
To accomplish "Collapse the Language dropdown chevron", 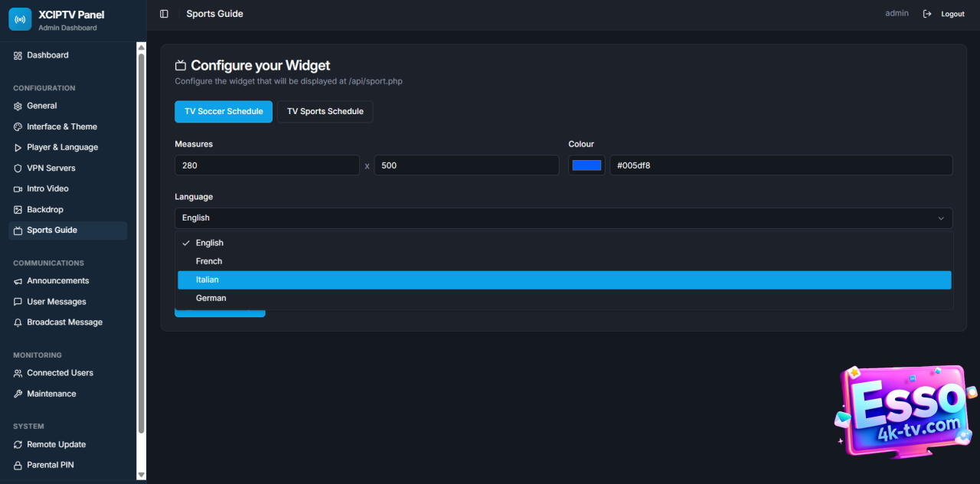I will point(941,218).
